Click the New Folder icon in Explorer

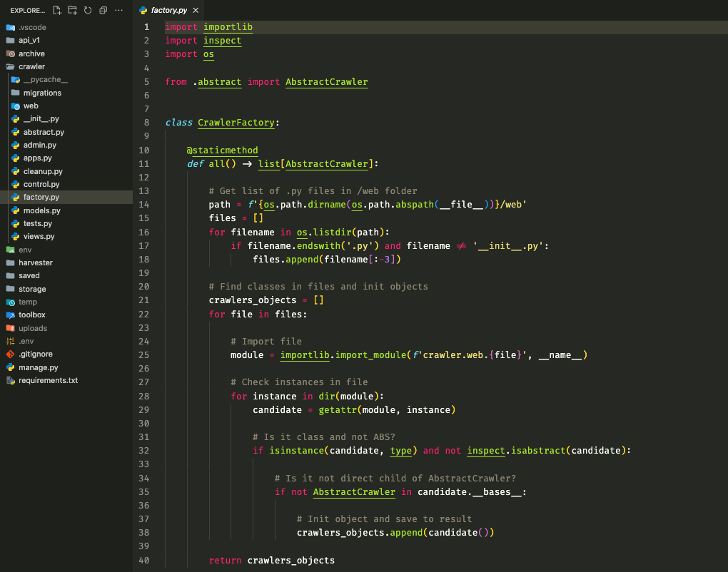[x=72, y=10]
